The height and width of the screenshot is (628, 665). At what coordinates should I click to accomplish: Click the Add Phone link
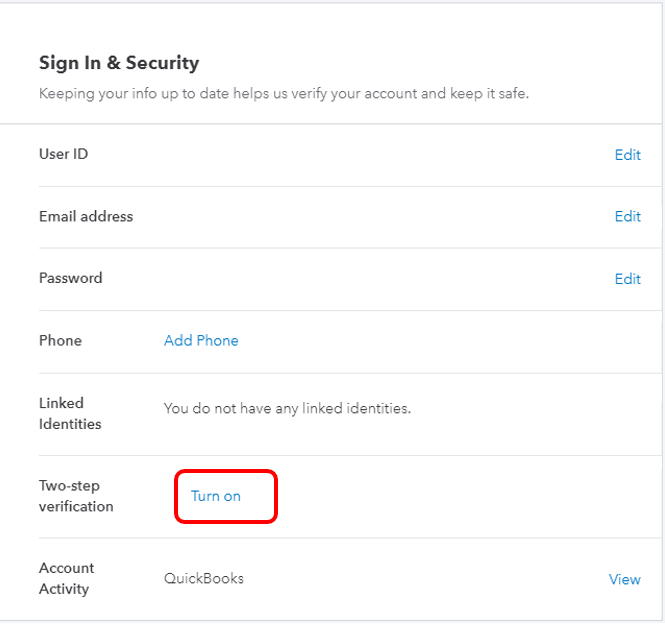pyautogui.click(x=201, y=341)
